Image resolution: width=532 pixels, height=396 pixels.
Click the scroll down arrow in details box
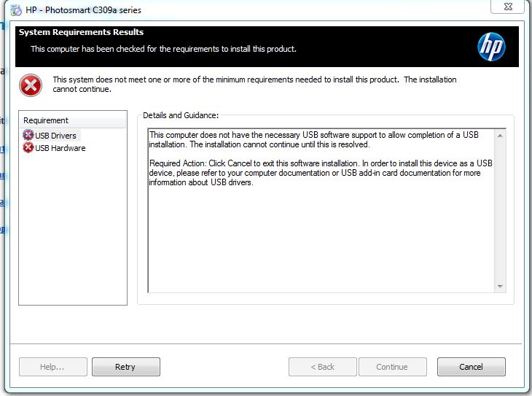click(500, 287)
